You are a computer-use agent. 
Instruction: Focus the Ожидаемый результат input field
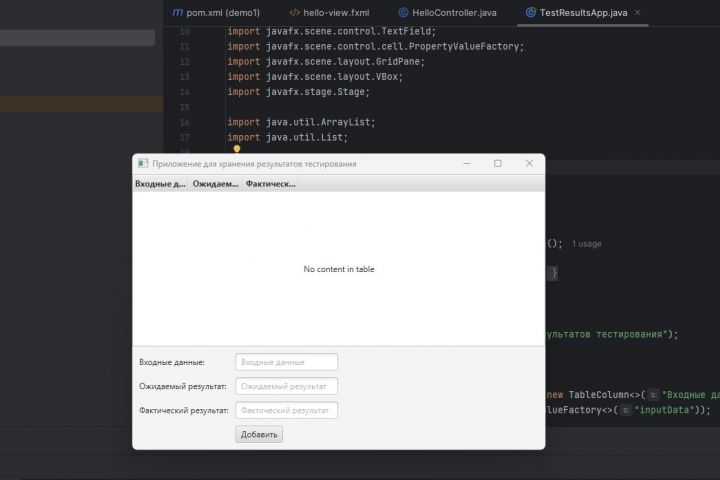point(287,386)
